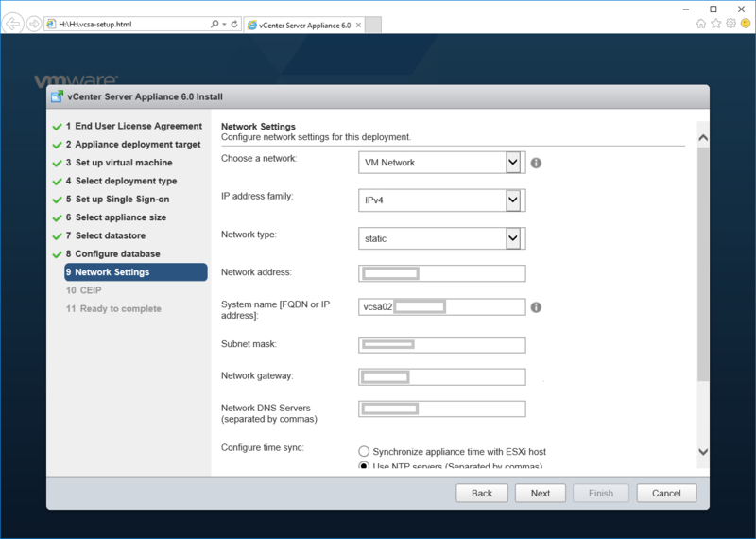Click the page icon in address bar
The width and height of the screenshot is (756, 539).
(x=51, y=24)
